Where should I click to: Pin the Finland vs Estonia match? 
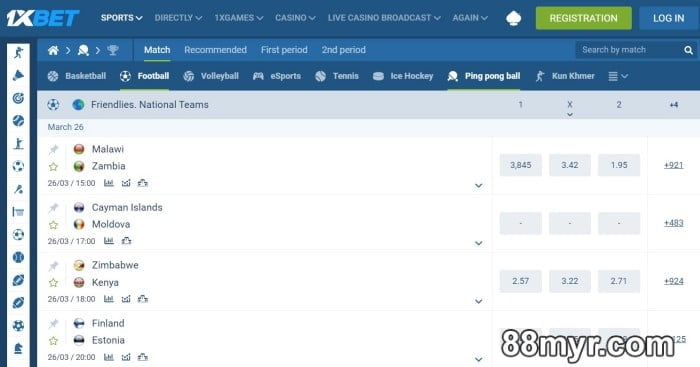click(54, 323)
